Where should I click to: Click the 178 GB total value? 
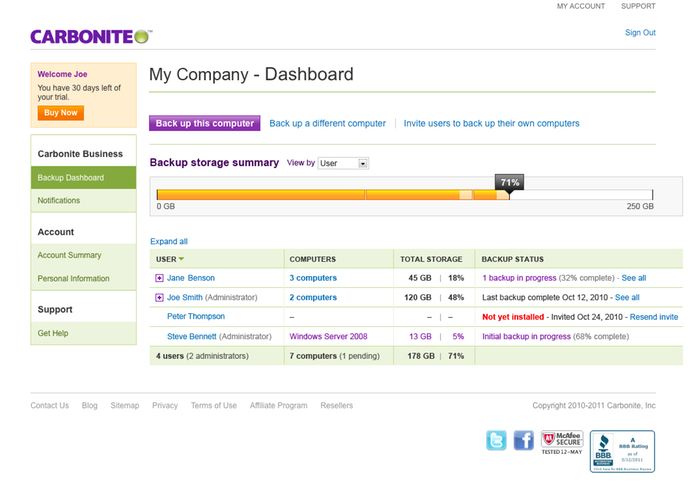[x=421, y=356]
